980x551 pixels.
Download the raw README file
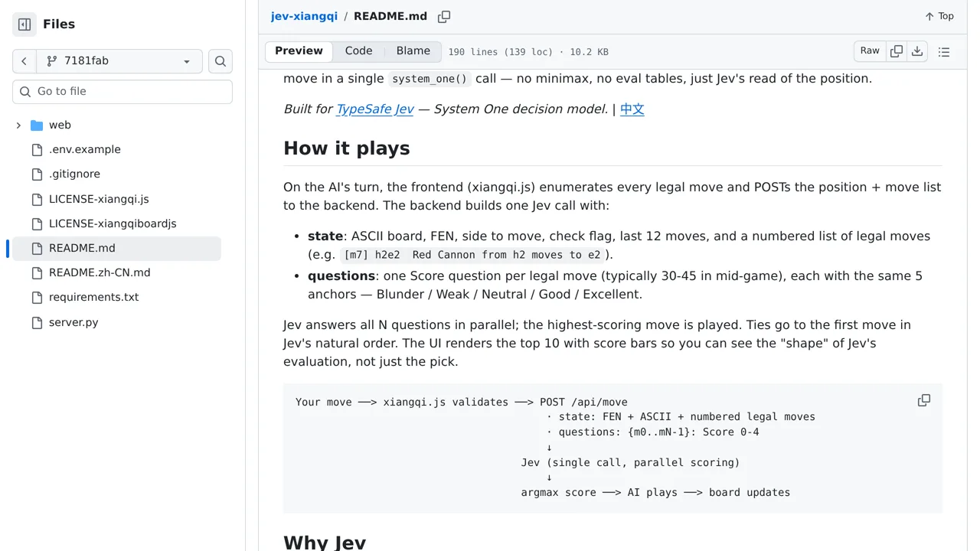[917, 51]
